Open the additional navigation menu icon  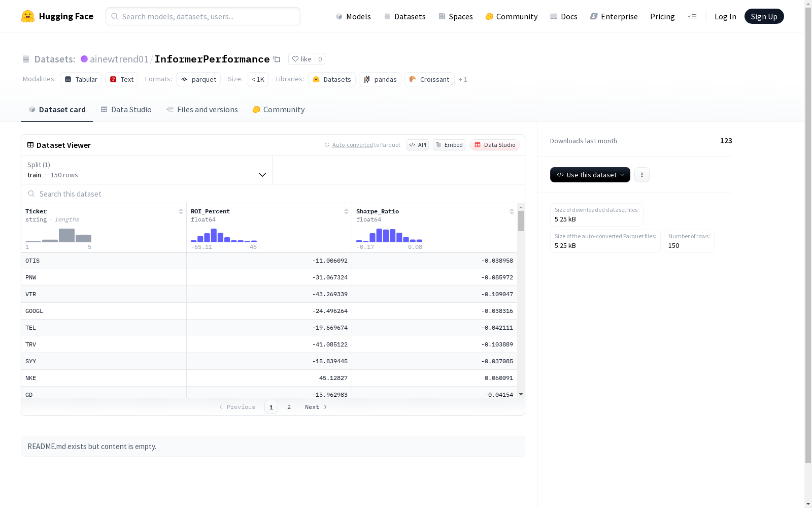pos(692,16)
